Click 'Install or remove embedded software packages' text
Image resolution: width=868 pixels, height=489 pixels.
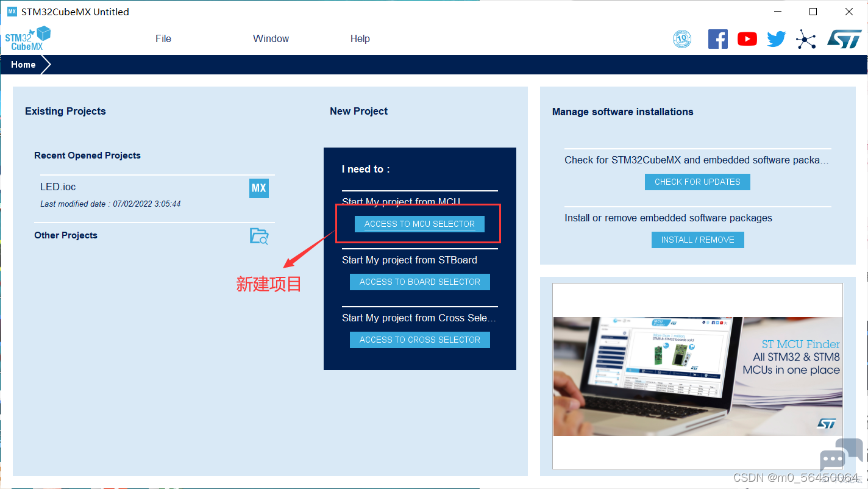tap(668, 218)
